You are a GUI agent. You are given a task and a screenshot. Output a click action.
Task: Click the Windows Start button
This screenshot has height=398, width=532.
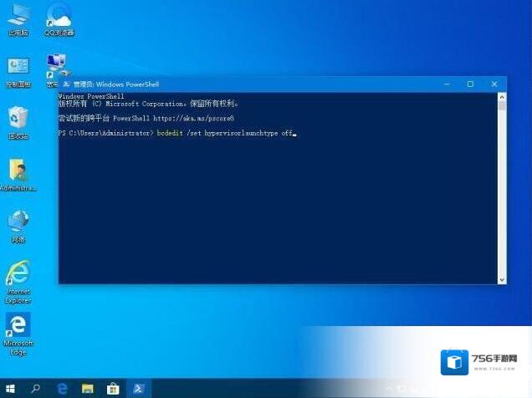tap(11, 389)
